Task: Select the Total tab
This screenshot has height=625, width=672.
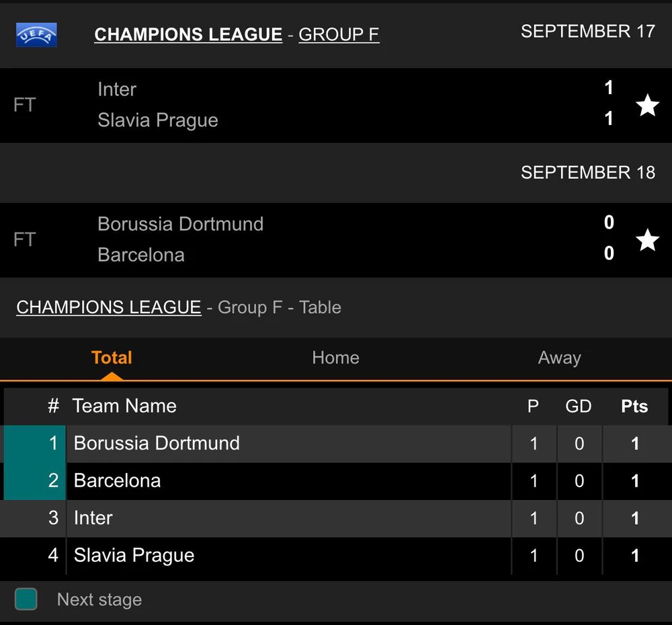Action: 112,358
